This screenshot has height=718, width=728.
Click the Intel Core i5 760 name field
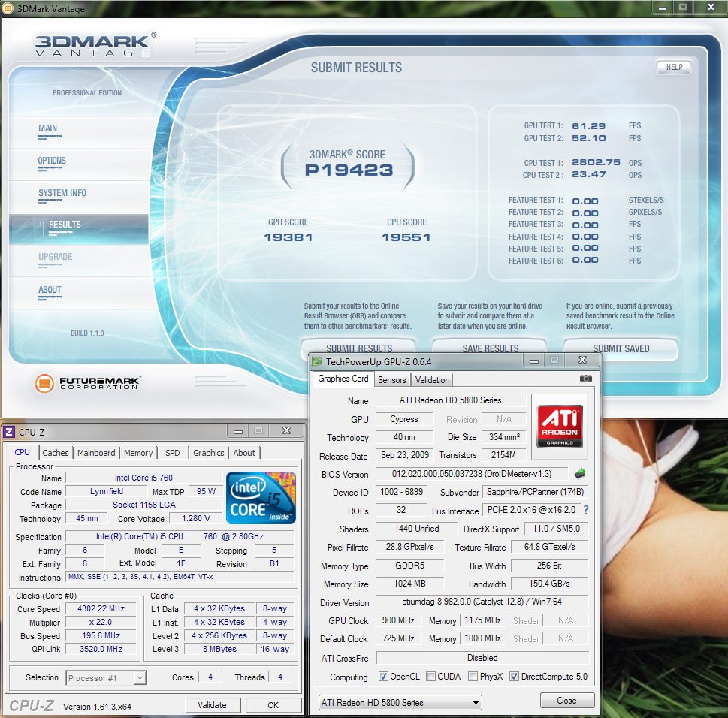143,478
